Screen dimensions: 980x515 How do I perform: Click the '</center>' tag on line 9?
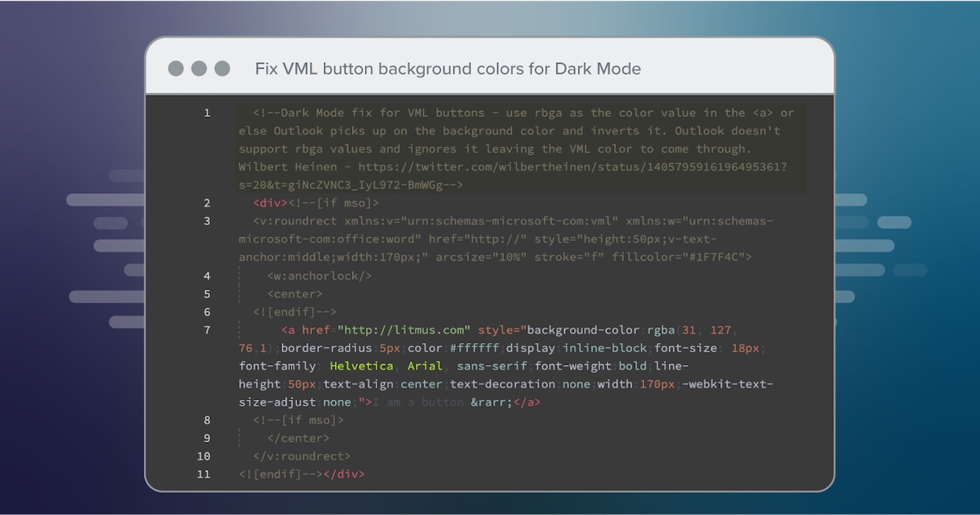298,437
